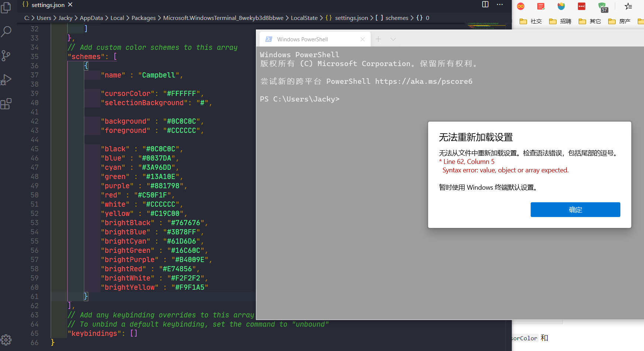The width and height of the screenshot is (644, 351).
Task: Confirm the error dialog with 确定
Action: [575, 210]
